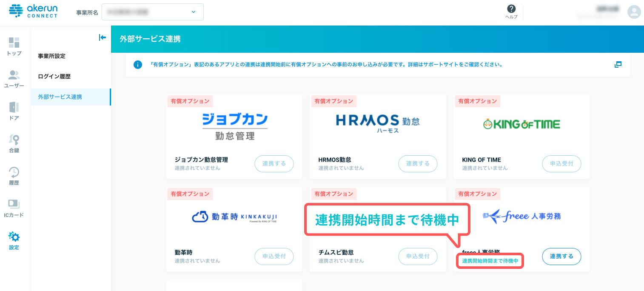Open ドア section in sidebar
Viewport: 644px width, 291px height.
click(x=14, y=111)
